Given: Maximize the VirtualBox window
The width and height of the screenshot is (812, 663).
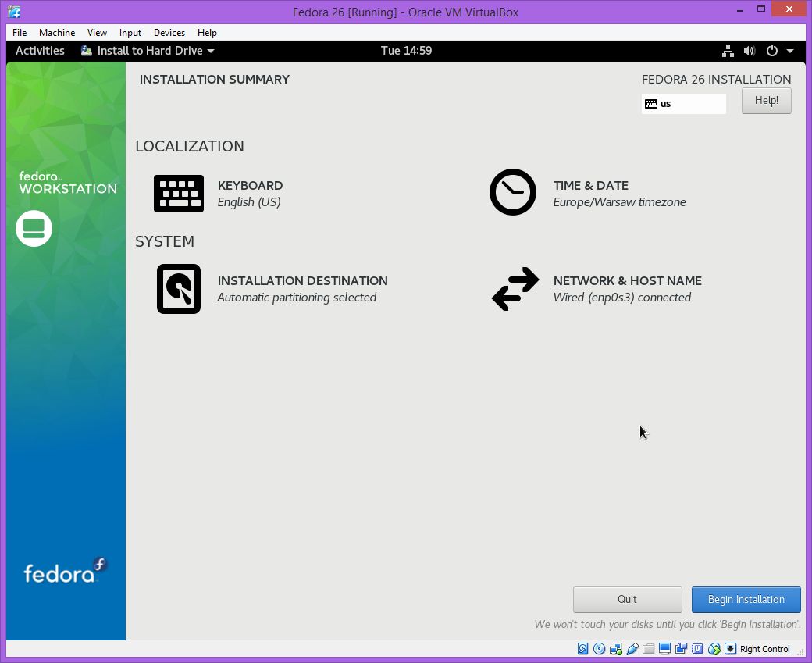Looking at the screenshot, I should tap(760, 9).
